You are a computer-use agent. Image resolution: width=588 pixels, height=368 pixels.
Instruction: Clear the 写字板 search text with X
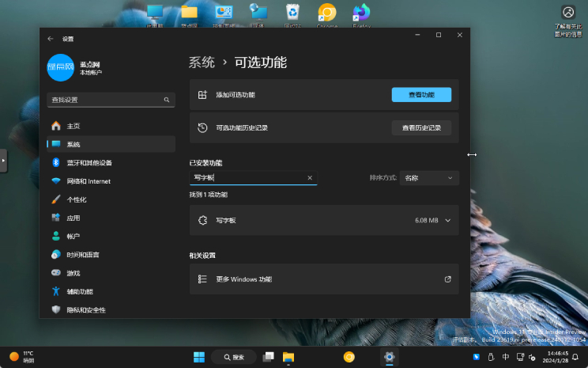(x=309, y=178)
